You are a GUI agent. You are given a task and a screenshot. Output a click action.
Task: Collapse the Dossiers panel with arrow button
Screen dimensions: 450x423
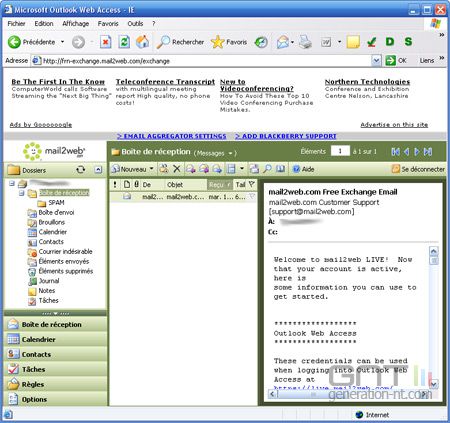(98, 170)
